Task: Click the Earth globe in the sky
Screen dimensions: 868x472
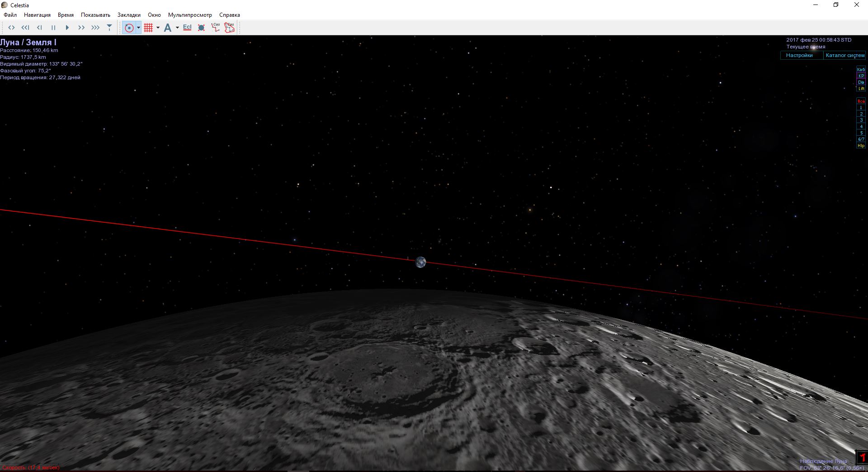Action: (420, 262)
